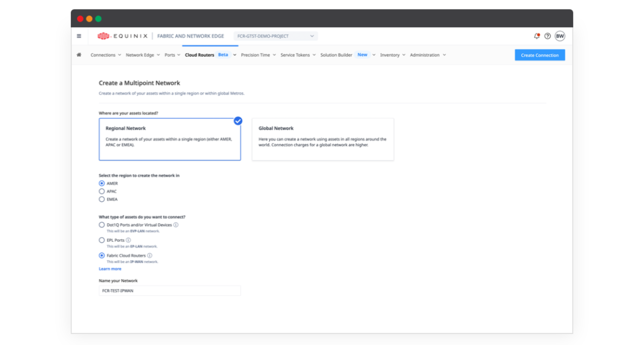
Task: Open the hamburger navigation menu
Action: [79, 36]
